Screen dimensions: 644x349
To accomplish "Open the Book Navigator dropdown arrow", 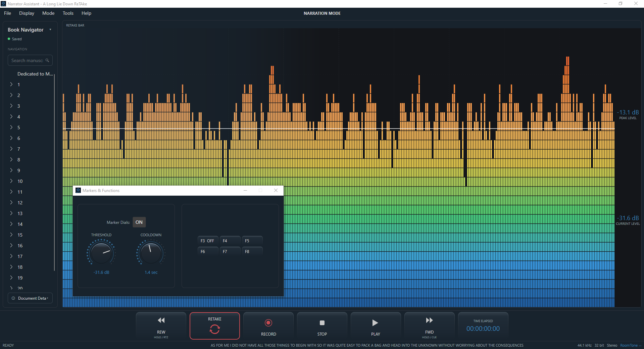I will (x=50, y=30).
